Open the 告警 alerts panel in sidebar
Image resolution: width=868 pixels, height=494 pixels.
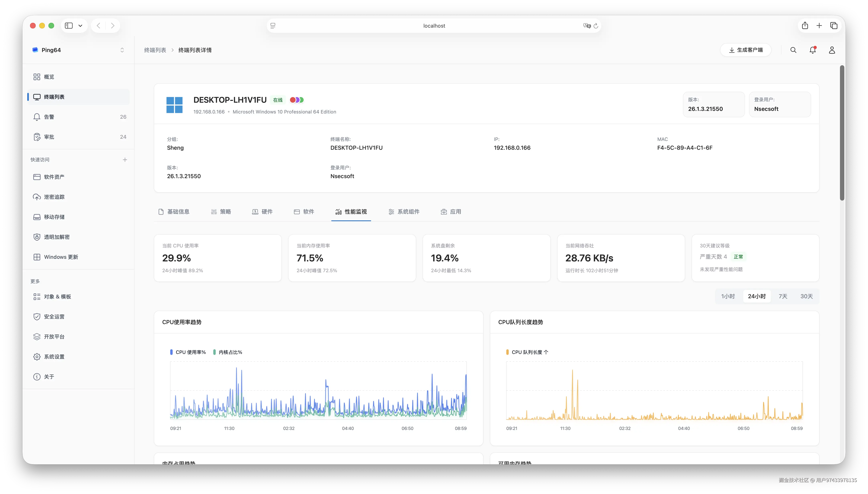click(49, 117)
